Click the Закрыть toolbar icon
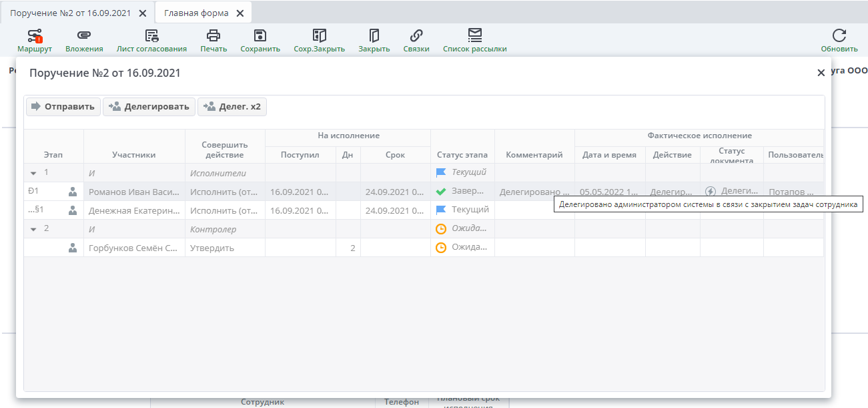Screen dimensions: 868x408 [374, 37]
